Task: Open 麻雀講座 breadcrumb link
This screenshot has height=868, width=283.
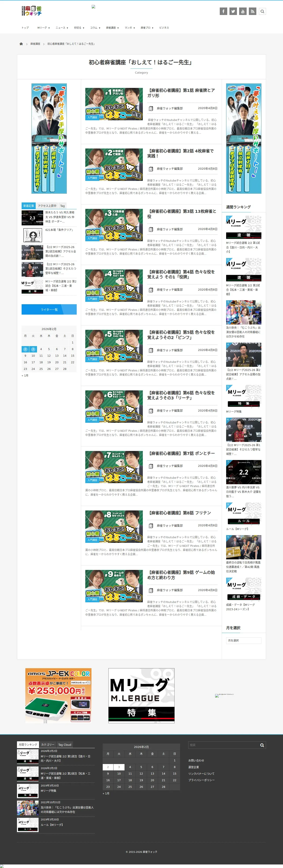Action: click(x=35, y=44)
